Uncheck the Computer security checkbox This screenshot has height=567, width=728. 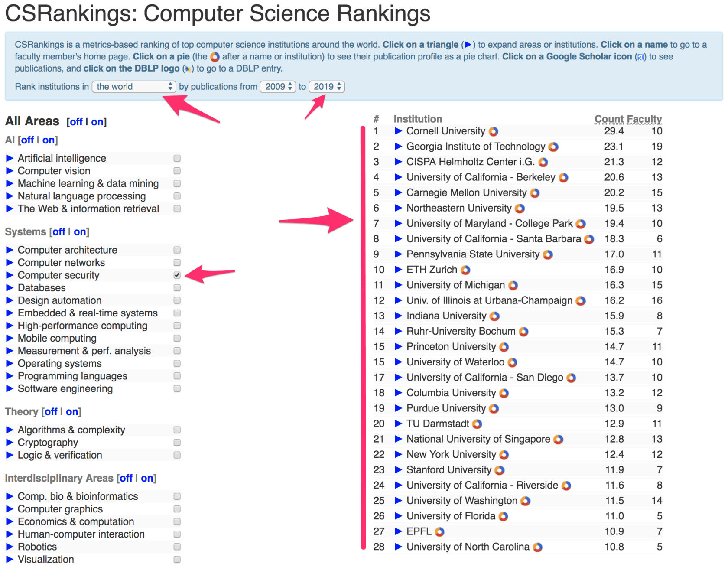point(177,275)
